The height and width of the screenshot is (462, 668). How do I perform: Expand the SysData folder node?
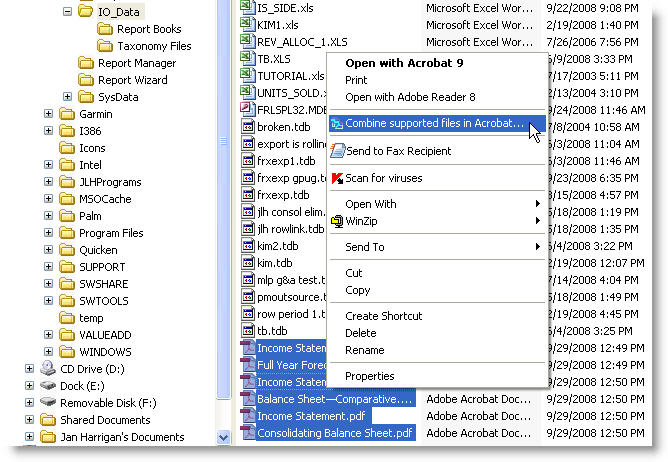(67, 97)
